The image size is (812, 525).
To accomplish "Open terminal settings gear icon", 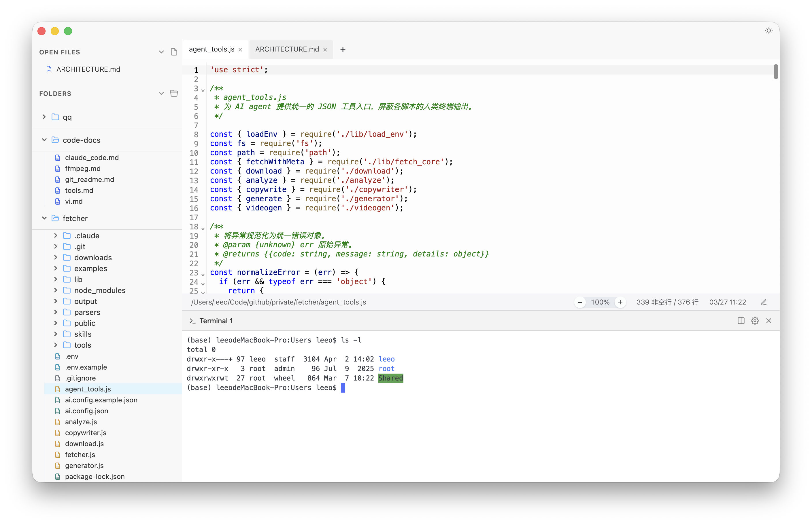I will [755, 321].
